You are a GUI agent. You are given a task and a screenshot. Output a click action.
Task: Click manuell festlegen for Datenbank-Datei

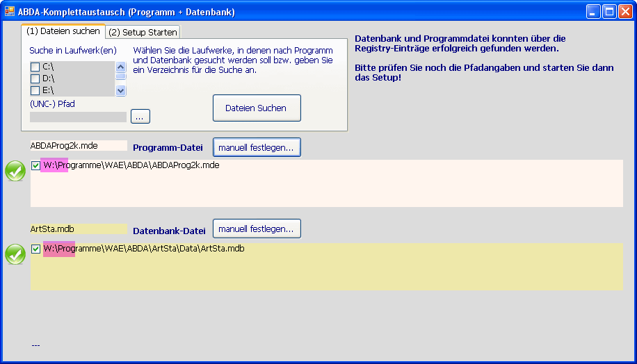(x=257, y=229)
